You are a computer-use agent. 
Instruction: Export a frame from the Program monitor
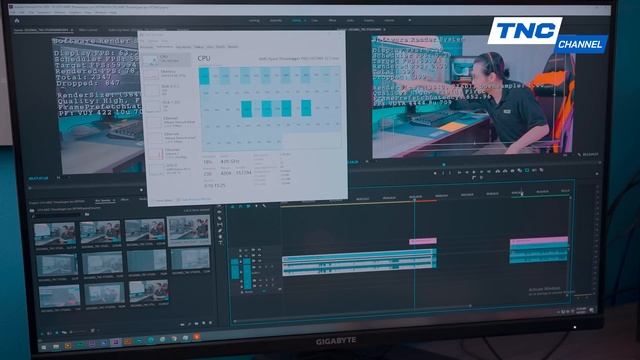tap(512, 171)
